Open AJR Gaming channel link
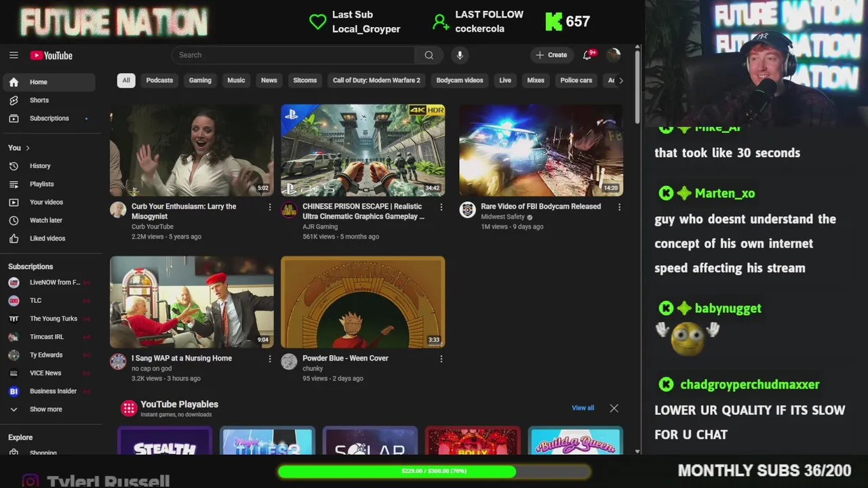 (320, 226)
